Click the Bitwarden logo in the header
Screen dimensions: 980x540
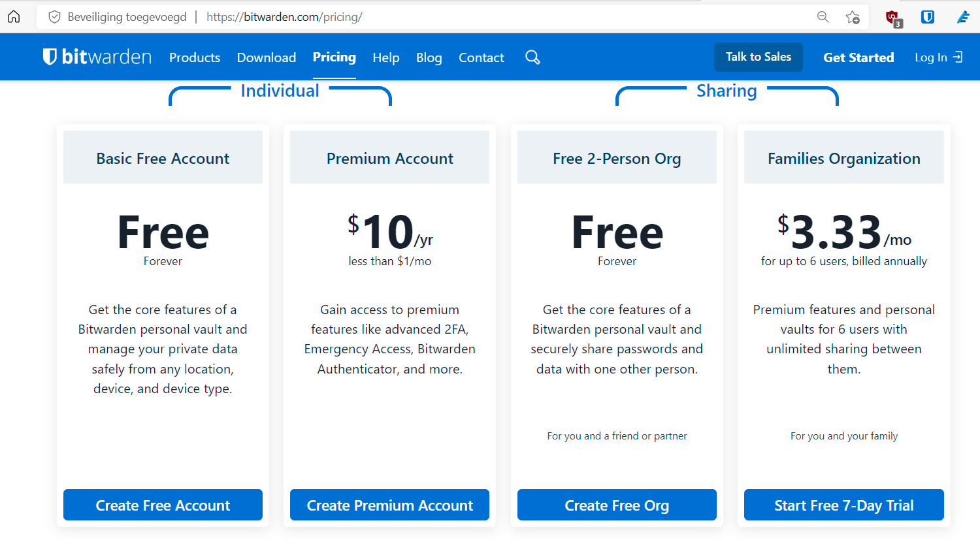[x=97, y=57]
